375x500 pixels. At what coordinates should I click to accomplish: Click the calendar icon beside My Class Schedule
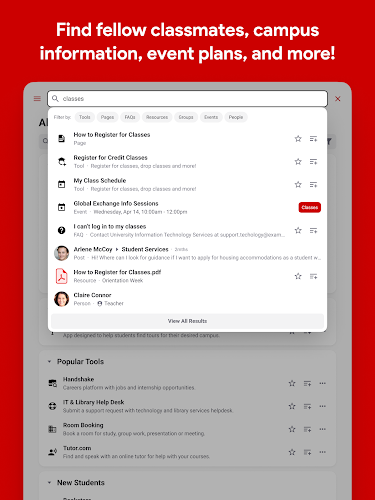coord(62,184)
